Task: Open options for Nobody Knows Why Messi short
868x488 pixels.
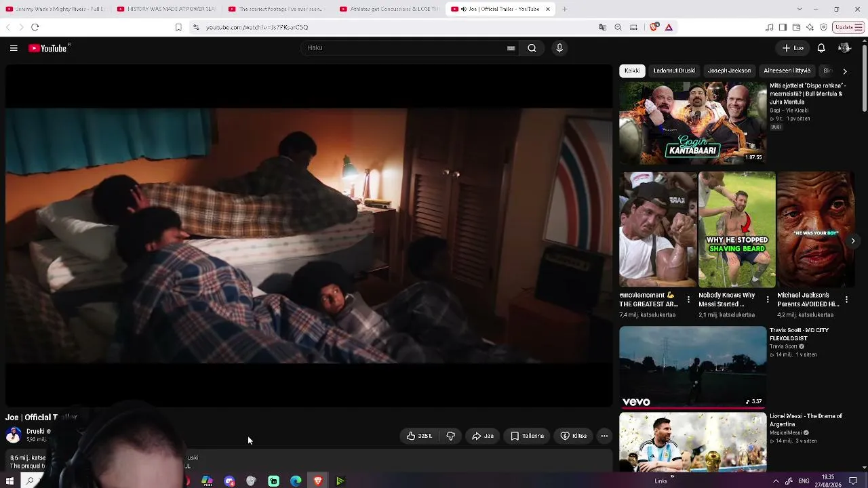Action: tap(768, 299)
